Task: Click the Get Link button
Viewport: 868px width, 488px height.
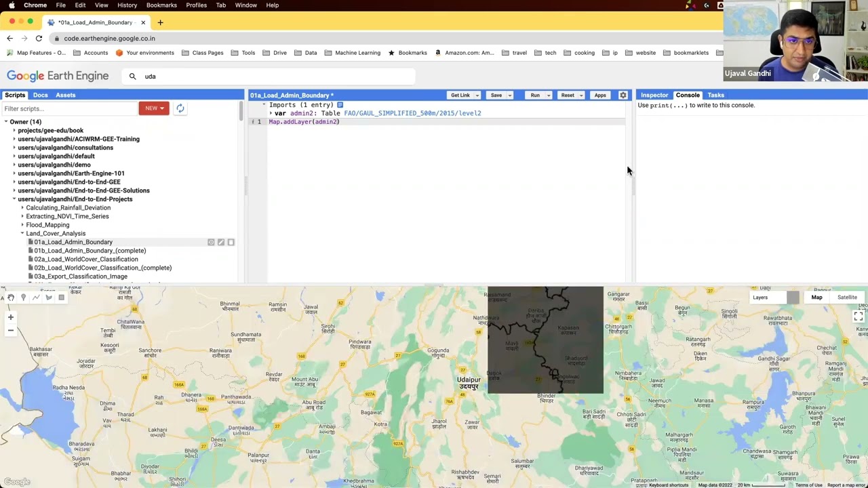Action: tap(460, 96)
